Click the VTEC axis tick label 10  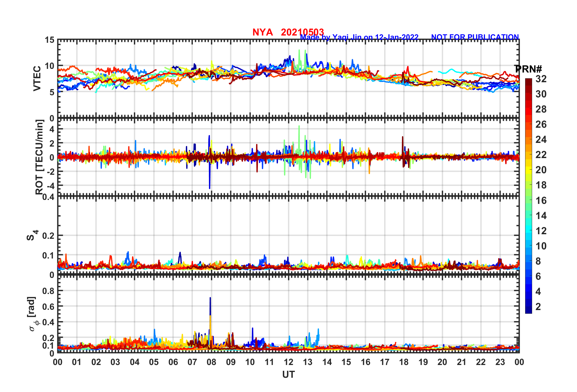pos(49,66)
